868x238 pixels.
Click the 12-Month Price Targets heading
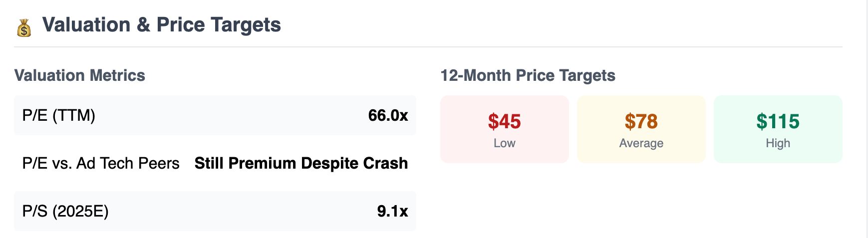pos(528,75)
